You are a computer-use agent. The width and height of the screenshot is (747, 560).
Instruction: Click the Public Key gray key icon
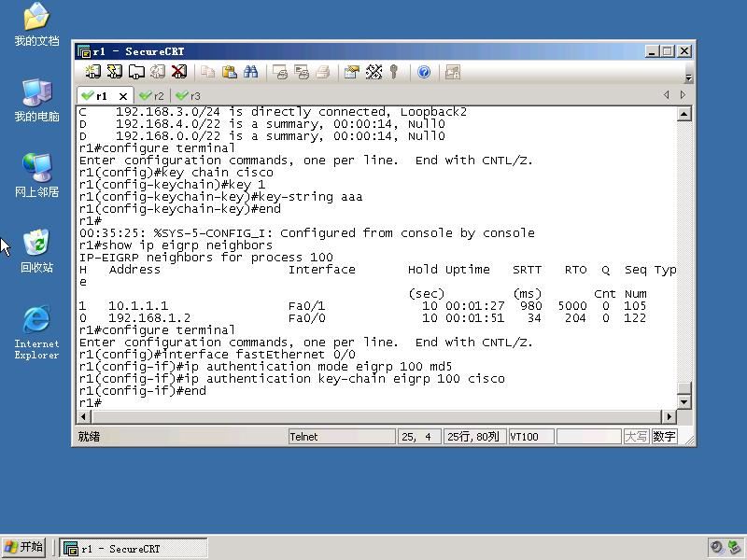tap(393, 72)
